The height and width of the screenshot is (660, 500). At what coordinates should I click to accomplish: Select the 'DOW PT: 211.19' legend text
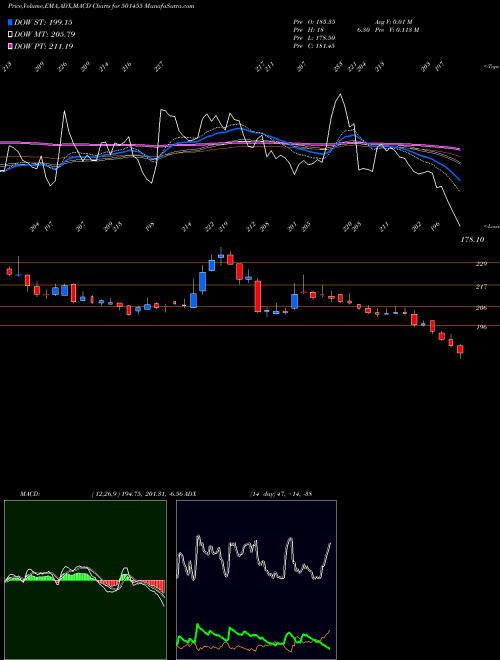[44, 46]
